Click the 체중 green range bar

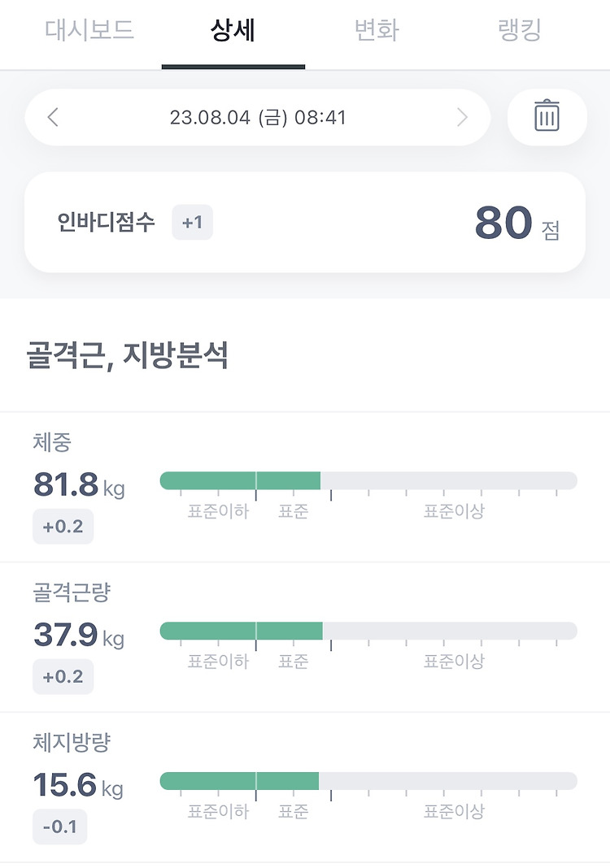coord(240,480)
